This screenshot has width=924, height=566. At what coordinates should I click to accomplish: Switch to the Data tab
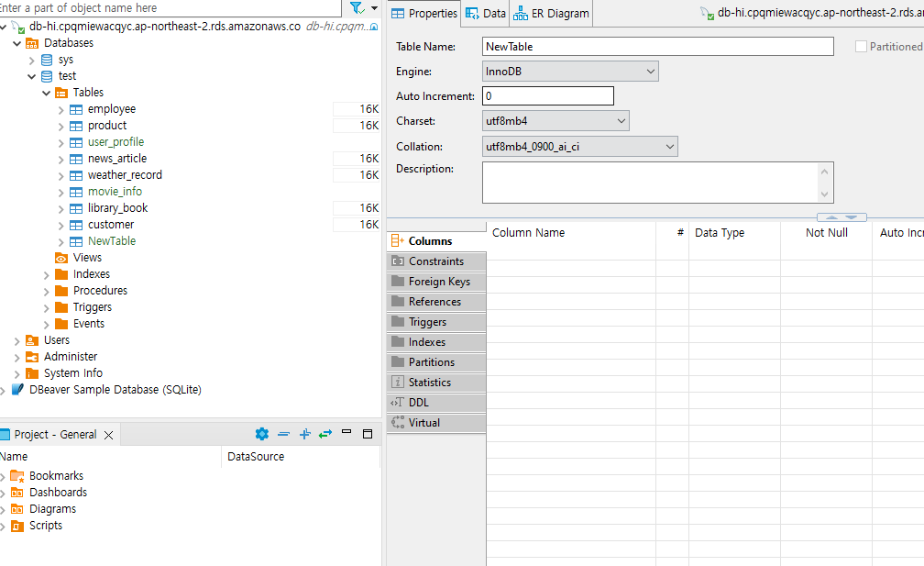pos(486,14)
